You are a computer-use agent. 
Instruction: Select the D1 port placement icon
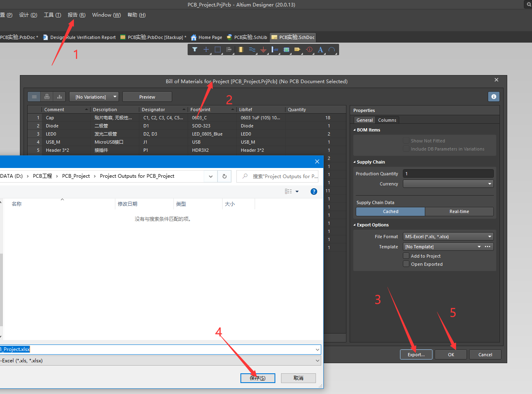tap(298, 50)
